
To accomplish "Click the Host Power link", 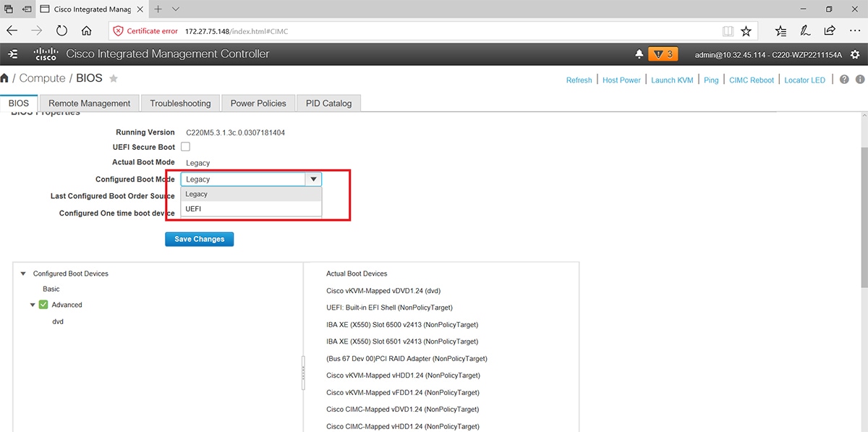I will click(621, 80).
